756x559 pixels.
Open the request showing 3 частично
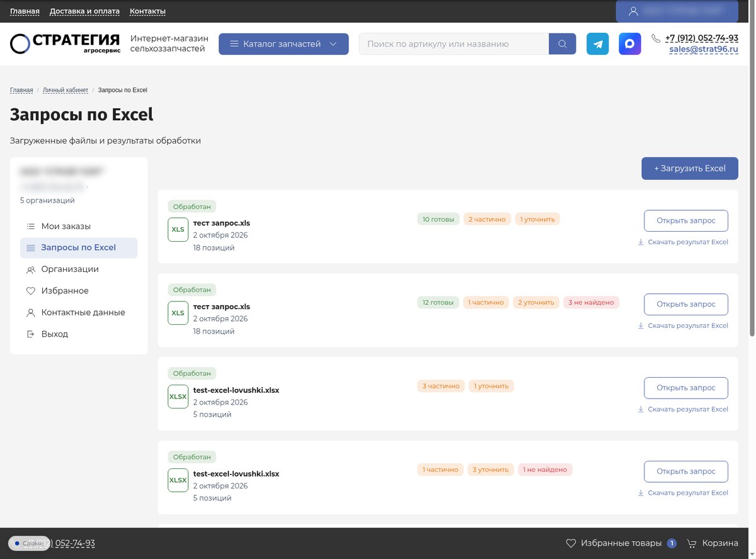(686, 388)
